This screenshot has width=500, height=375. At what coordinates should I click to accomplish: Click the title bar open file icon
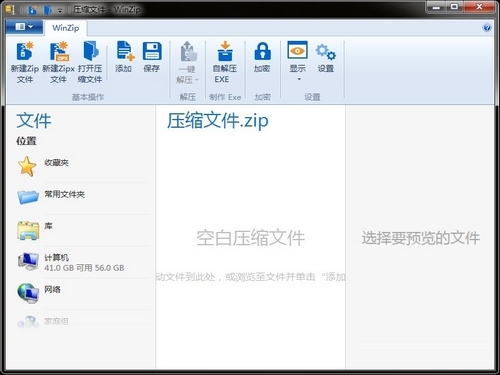[48, 10]
